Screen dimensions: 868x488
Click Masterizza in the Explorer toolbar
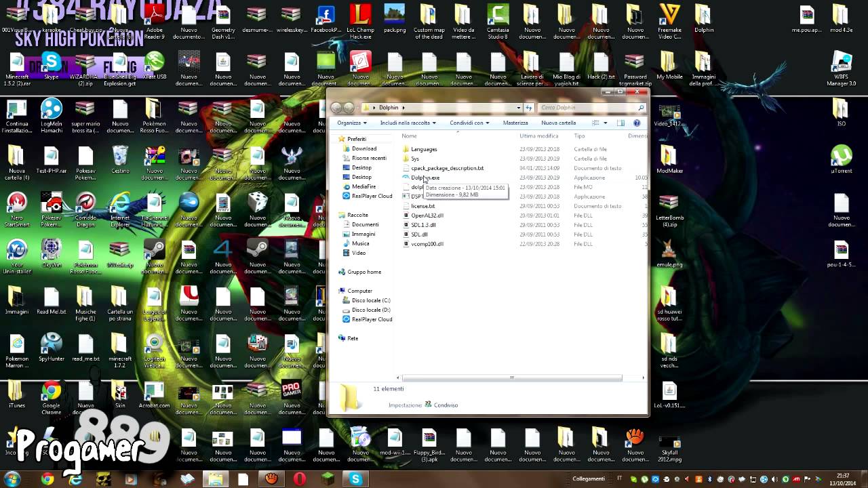point(515,123)
